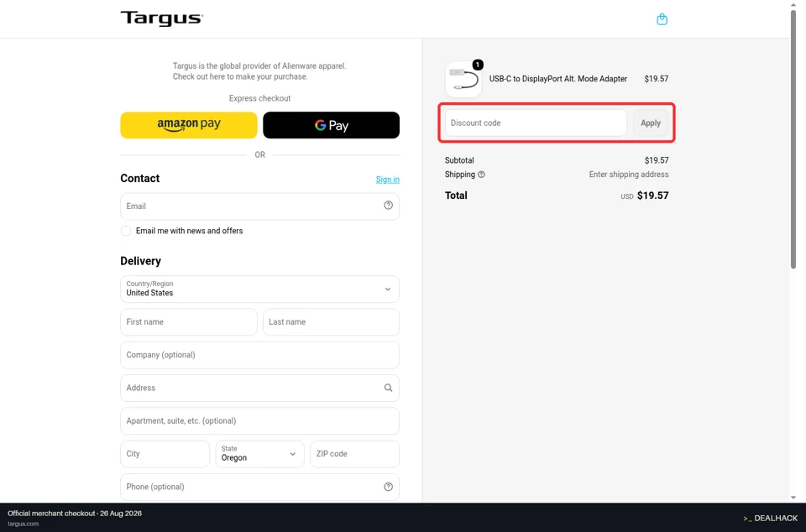Open the Country/Region dropdown
Screen dimensions: 806x532
coord(259,289)
